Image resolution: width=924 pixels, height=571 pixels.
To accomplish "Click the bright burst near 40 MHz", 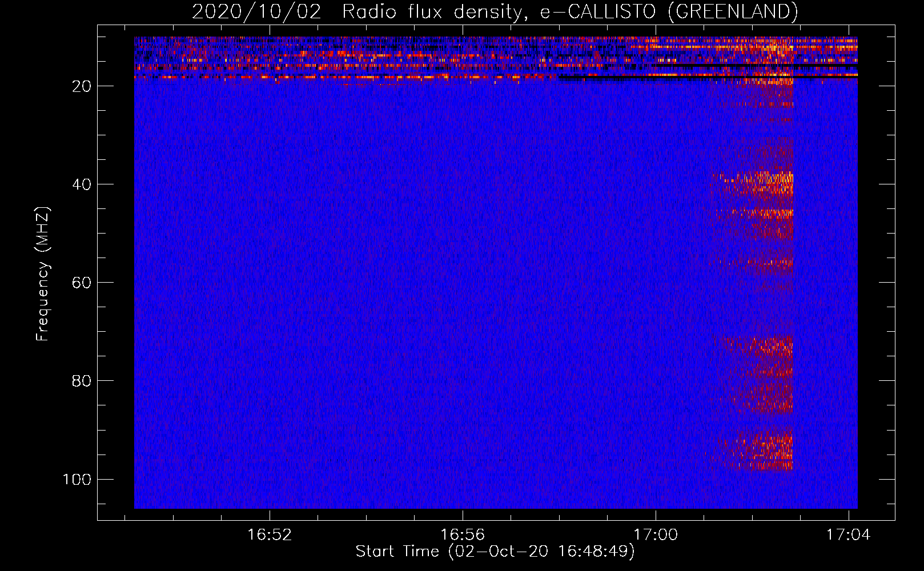I will pos(754,184).
